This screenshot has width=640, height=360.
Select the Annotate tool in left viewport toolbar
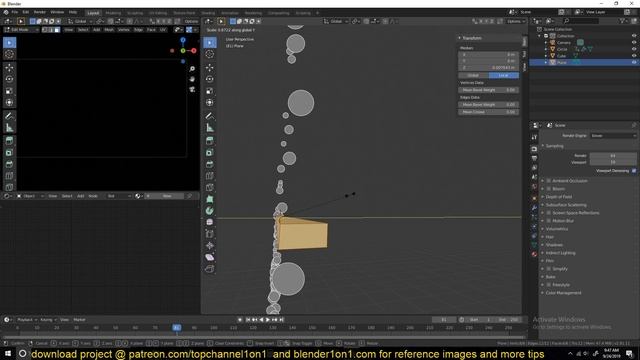click(x=9, y=116)
